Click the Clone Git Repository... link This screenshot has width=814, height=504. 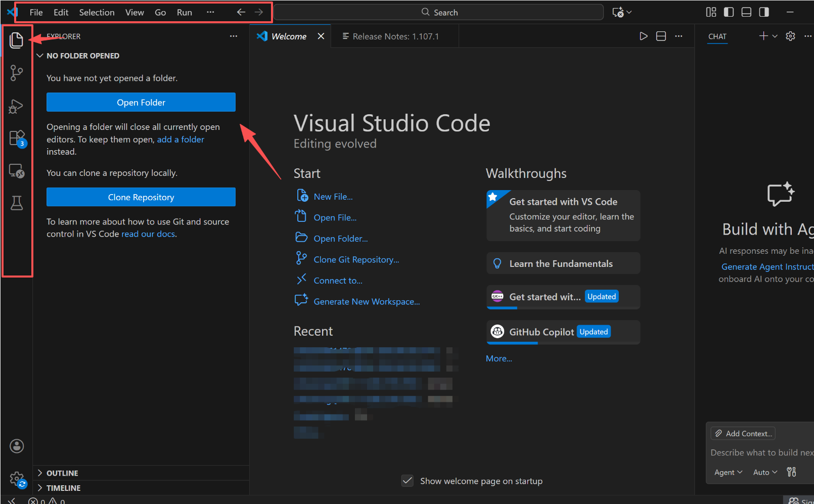point(356,259)
